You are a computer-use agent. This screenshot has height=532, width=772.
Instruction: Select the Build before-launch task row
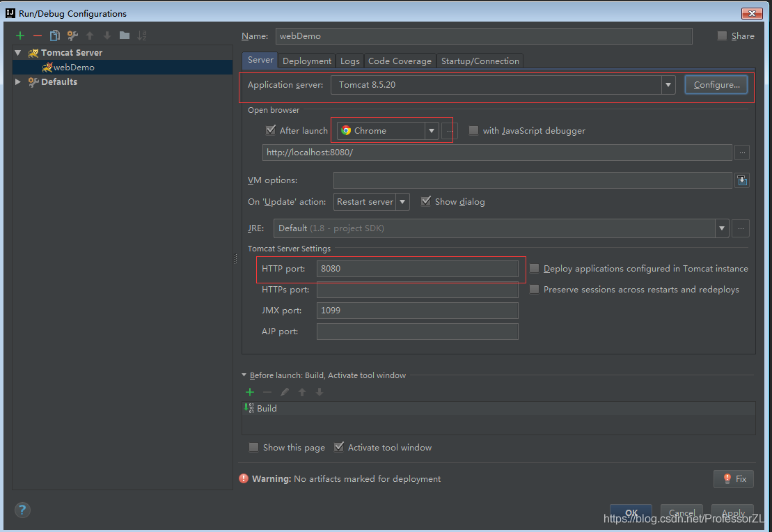click(x=498, y=408)
